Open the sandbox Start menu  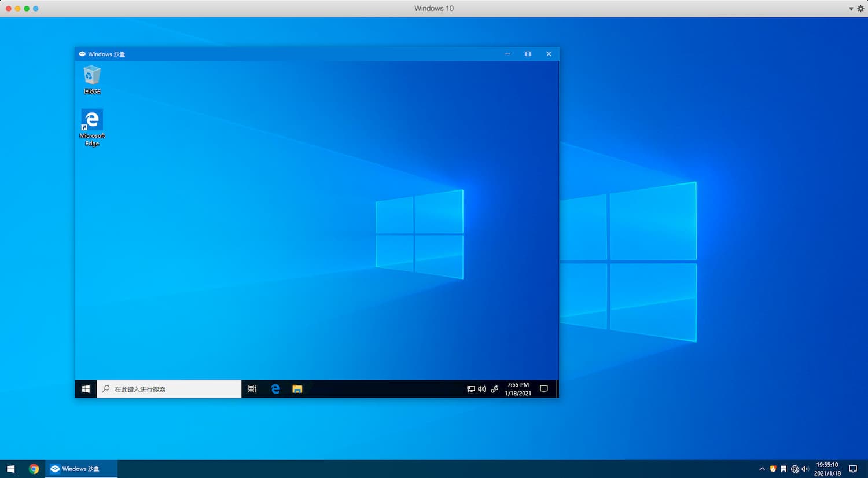click(x=86, y=389)
